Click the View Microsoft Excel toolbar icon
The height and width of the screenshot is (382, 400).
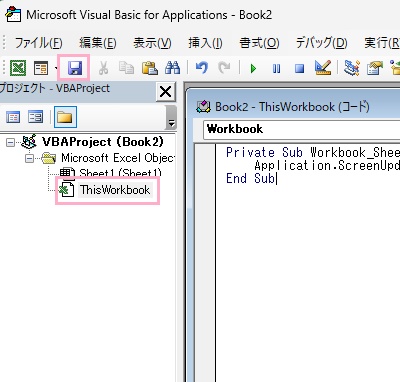pyautogui.click(x=18, y=68)
